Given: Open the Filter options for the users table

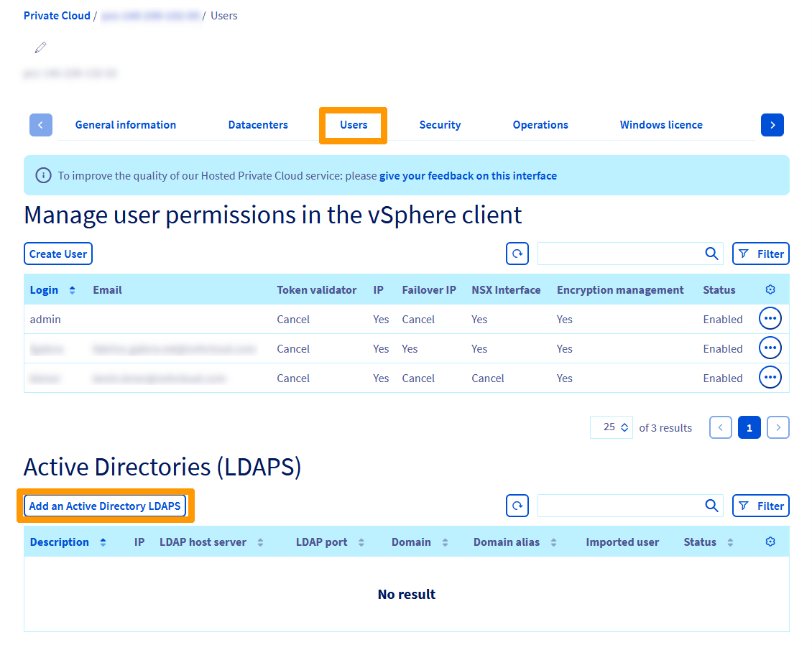Looking at the screenshot, I should 760,254.
